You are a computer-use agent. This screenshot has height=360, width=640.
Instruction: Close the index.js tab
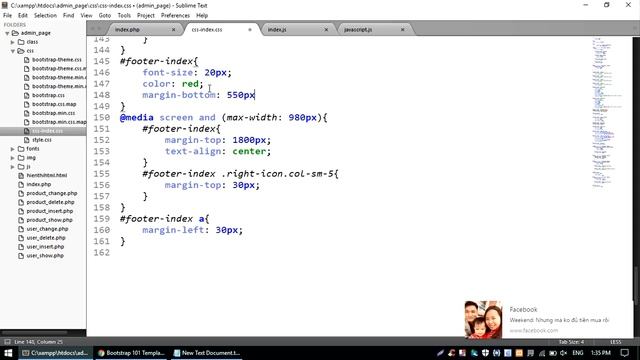tap(326, 30)
